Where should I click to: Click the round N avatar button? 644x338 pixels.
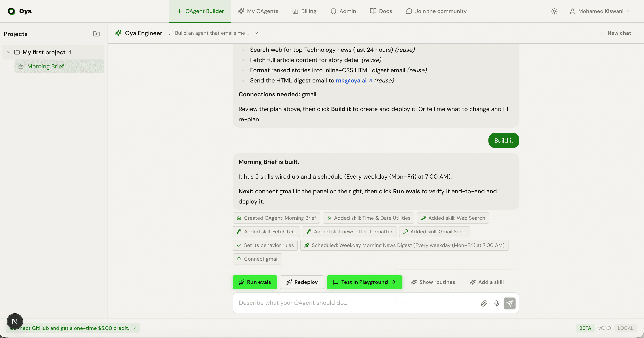tap(15, 321)
